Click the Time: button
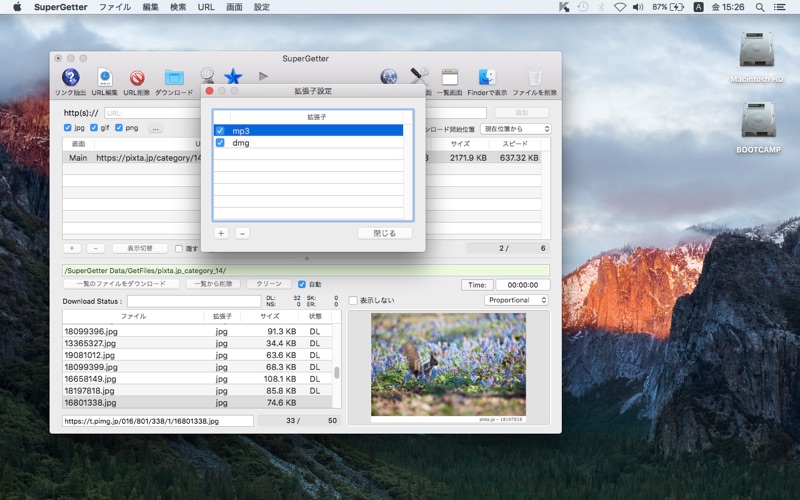The height and width of the screenshot is (500, 800). point(478,285)
